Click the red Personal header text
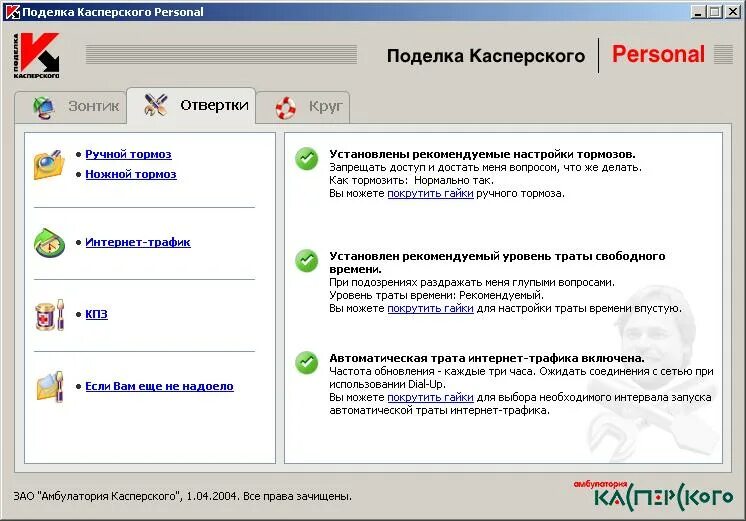The image size is (746, 521). click(x=658, y=54)
